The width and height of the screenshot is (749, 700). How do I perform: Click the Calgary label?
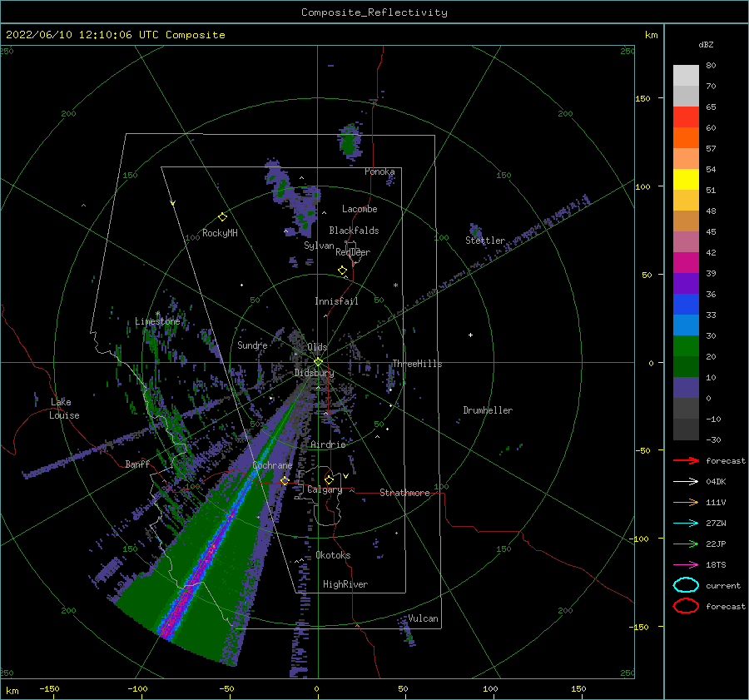click(x=325, y=489)
